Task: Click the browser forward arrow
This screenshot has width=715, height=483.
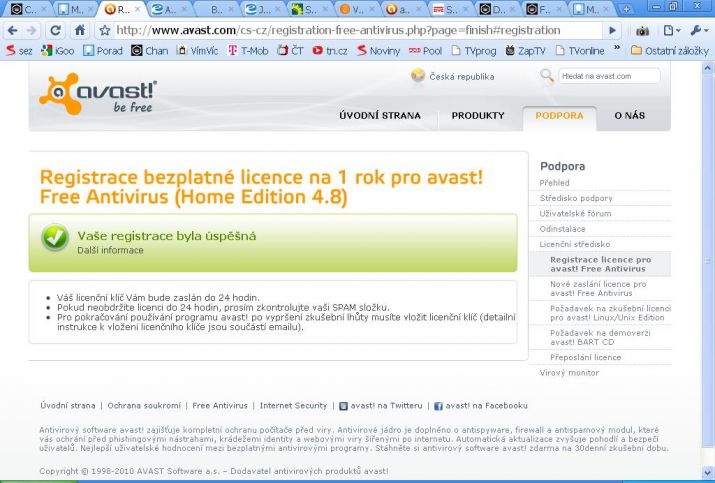Action: tap(32, 31)
